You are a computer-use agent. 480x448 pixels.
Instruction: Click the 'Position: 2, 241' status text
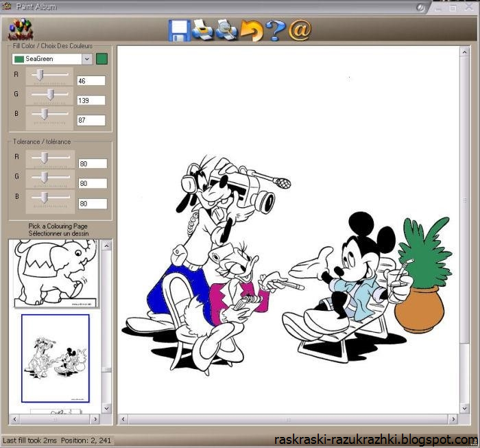tap(86, 440)
